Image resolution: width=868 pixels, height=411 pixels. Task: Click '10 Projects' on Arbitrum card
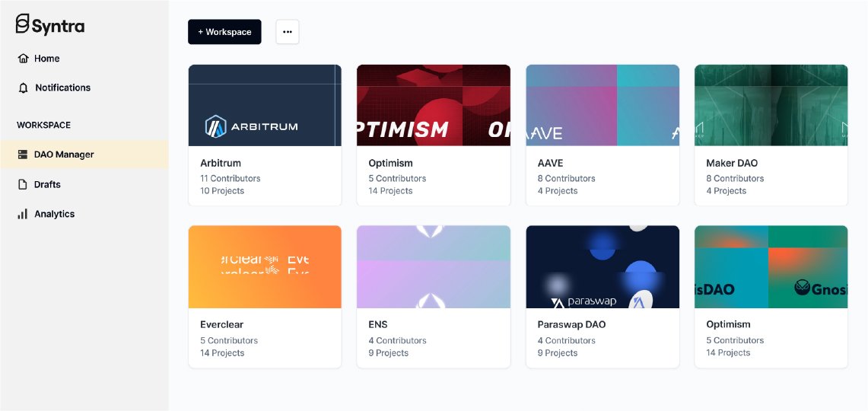222,190
